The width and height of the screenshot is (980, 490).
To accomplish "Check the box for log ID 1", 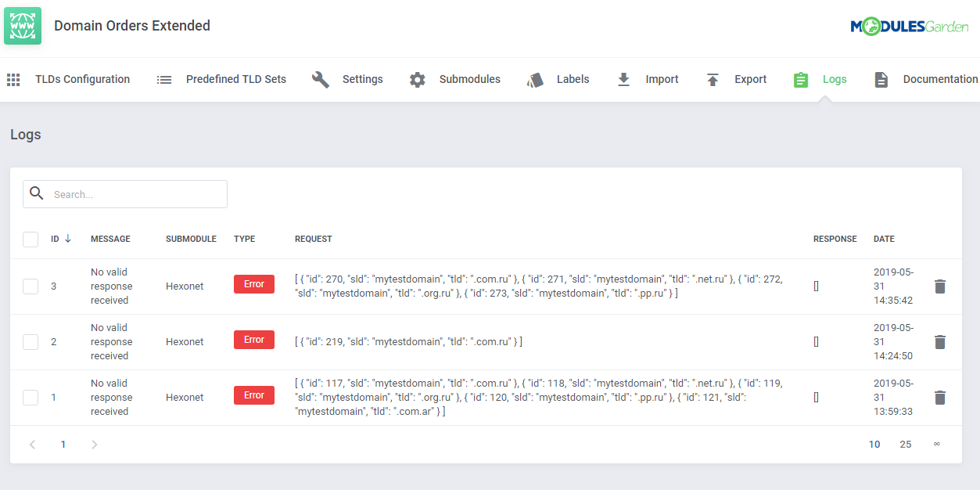I will pos(31,398).
